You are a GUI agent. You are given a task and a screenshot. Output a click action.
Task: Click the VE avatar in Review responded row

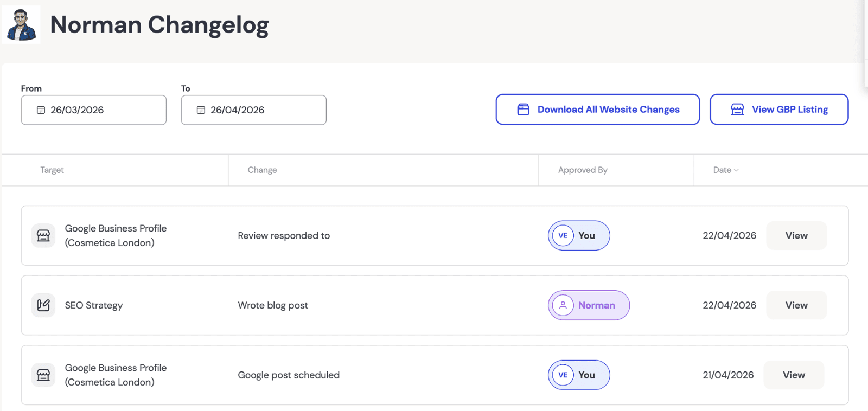click(x=563, y=236)
